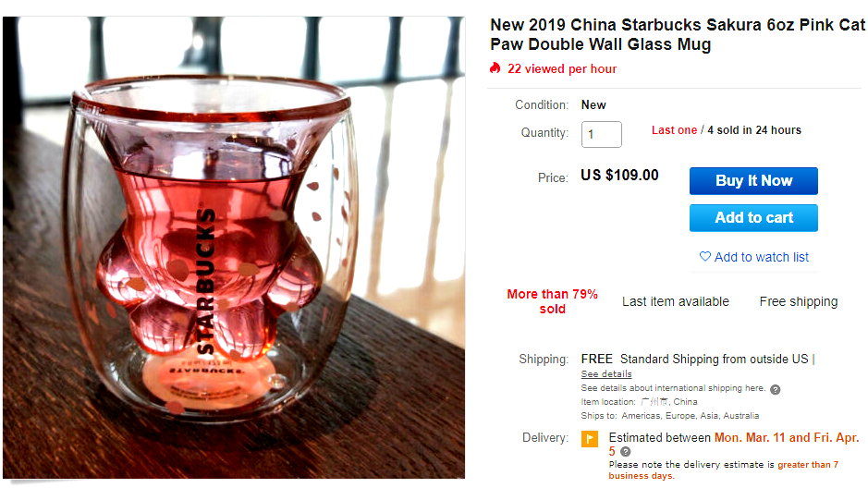Focus the Quantity input field
This screenshot has width=868, height=488.
pyautogui.click(x=601, y=134)
